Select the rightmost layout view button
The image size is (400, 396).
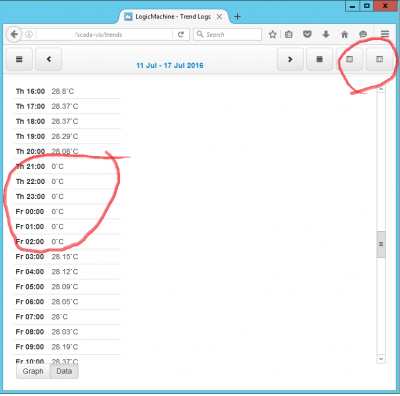coord(379,59)
